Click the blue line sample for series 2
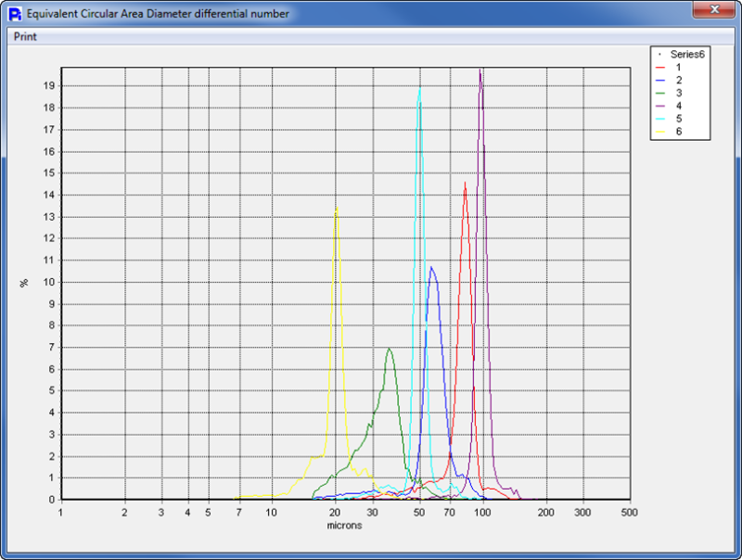Image resolution: width=742 pixels, height=560 pixels. (x=660, y=79)
